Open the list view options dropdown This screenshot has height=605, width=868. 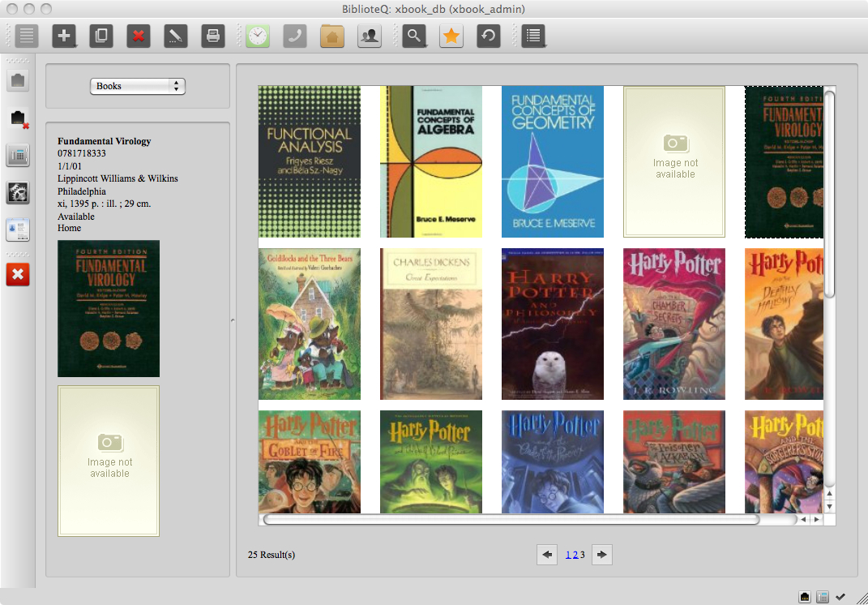tap(533, 36)
